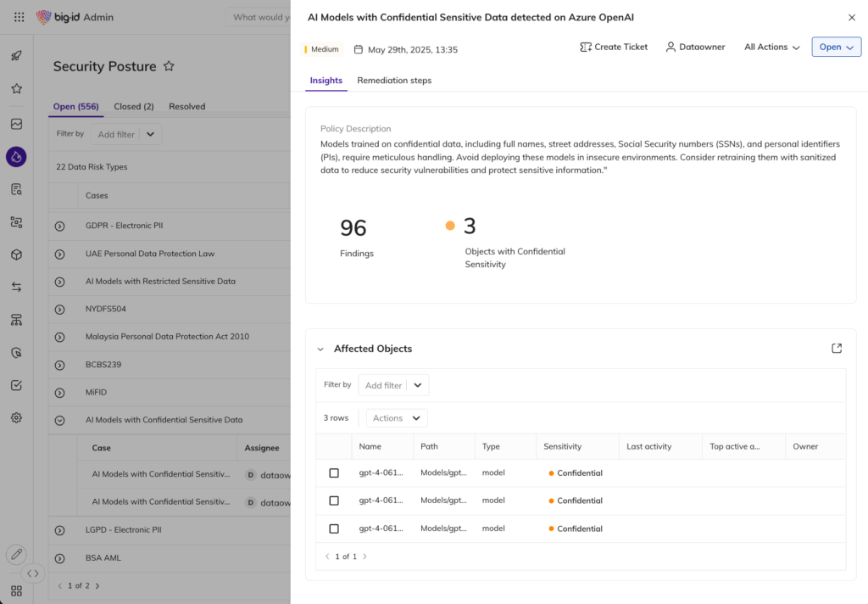
Task: Open the Open status dropdown
Action: pyautogui.click(x=836, y=48)
